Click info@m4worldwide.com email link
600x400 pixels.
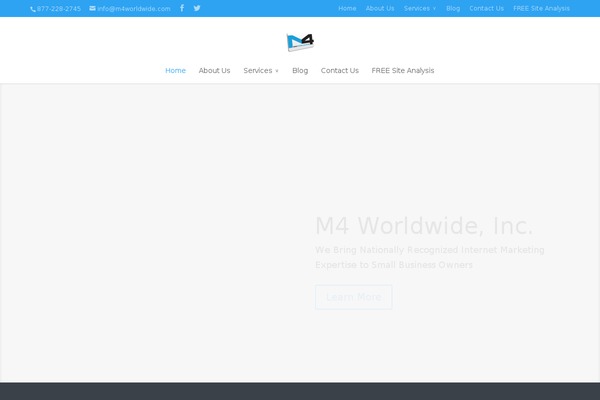134,8
